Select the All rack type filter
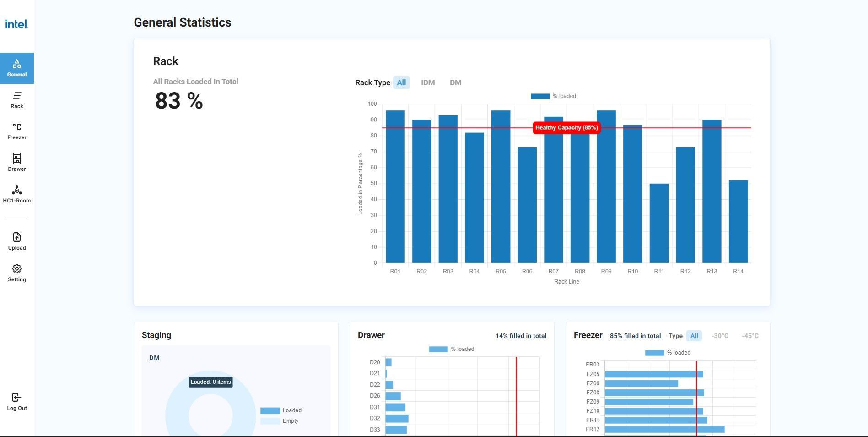868x437 pixels. 401,82
